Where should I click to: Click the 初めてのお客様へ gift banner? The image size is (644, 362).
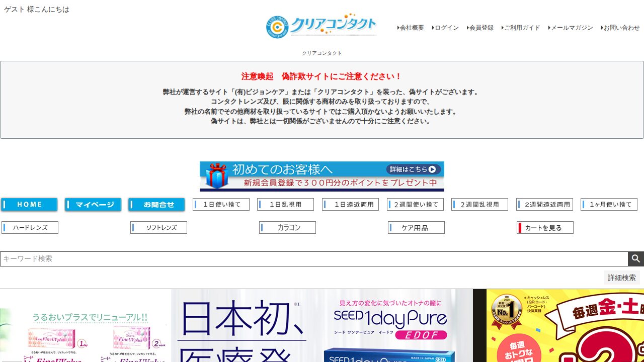click(322, 176)
